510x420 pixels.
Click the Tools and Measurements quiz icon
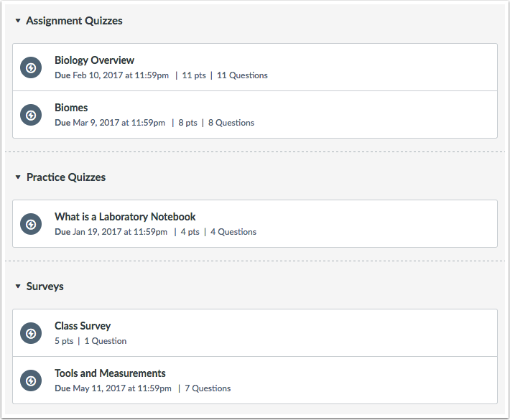31,381
